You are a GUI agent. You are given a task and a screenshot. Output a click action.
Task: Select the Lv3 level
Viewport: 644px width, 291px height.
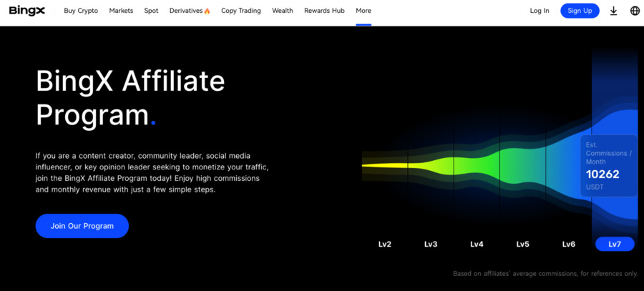coord(431,245)
